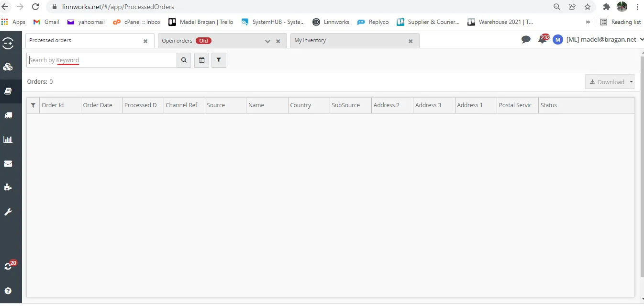This screenshot has width=644, height=306.
Task: Open the sync status icon with the 20 badge
Action: pyautogui.click(x=9, y=265)
